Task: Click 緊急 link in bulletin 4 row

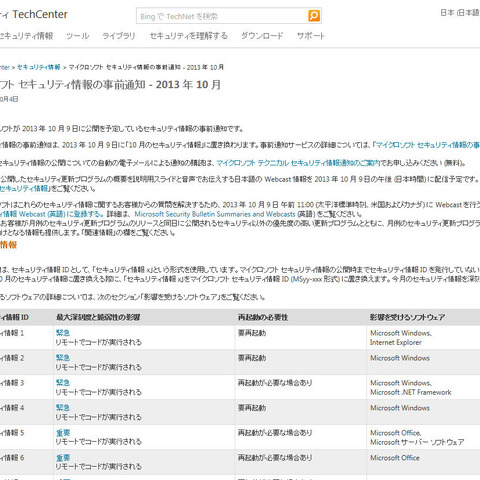Action: coord(63,408)
